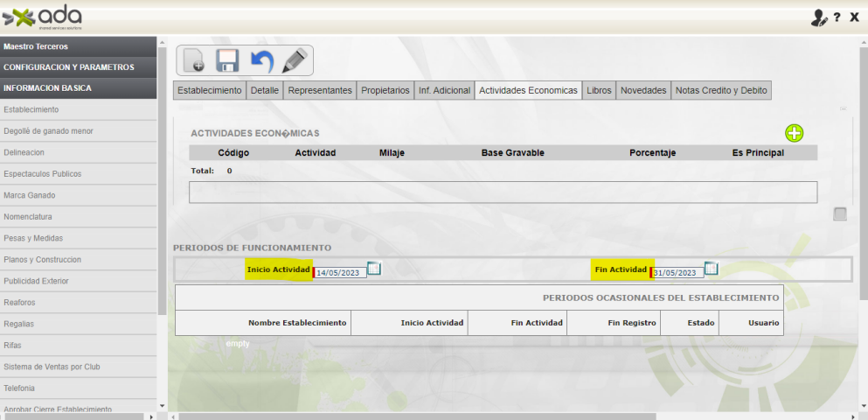Click the pencil edit icon
This screenshot has height=420, width=868.
pyautogui.click(x=295, y=60)
